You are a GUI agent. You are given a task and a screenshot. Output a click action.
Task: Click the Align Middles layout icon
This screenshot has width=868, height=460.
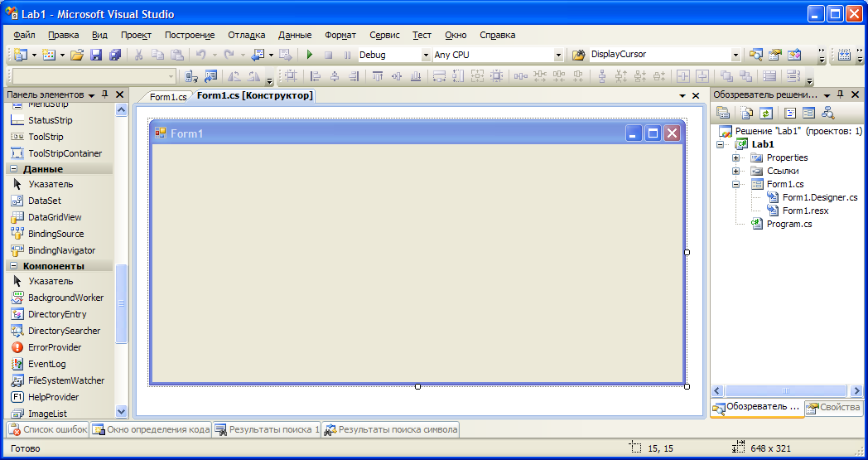pos(397,76)
